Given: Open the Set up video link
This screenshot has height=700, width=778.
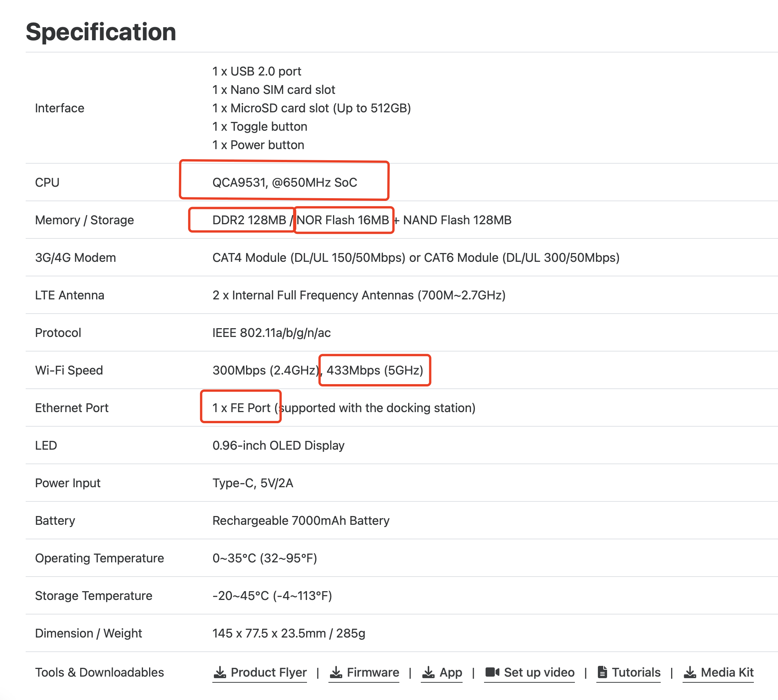Looking at the screenshot, I should click(539, 672).
